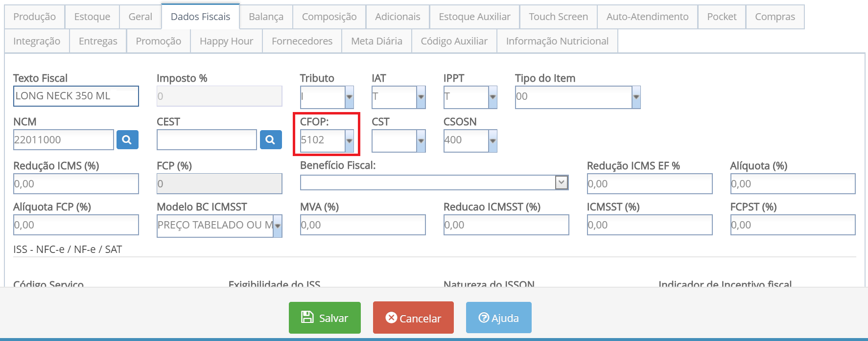868x341 pixels.
Task: Open the Código Auxiliar tab
Action: (x=454, y=41)
